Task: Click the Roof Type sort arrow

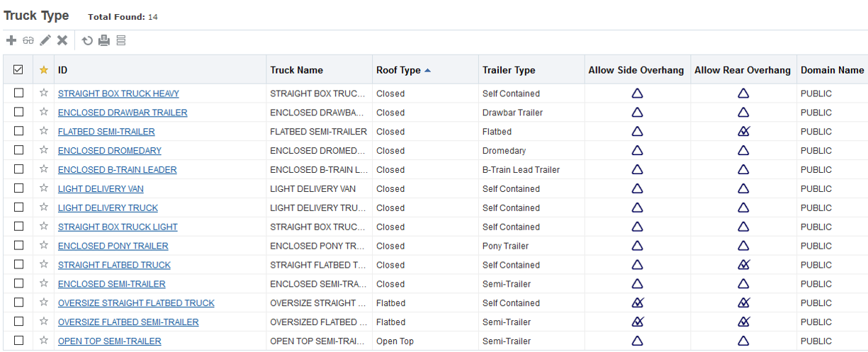Action: [x=427, y=70]
